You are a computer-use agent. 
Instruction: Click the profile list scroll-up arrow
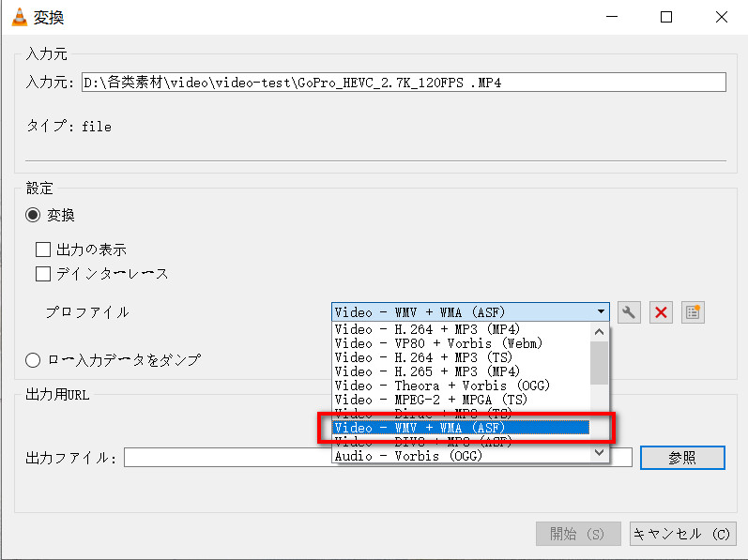(x=599, y=332)
